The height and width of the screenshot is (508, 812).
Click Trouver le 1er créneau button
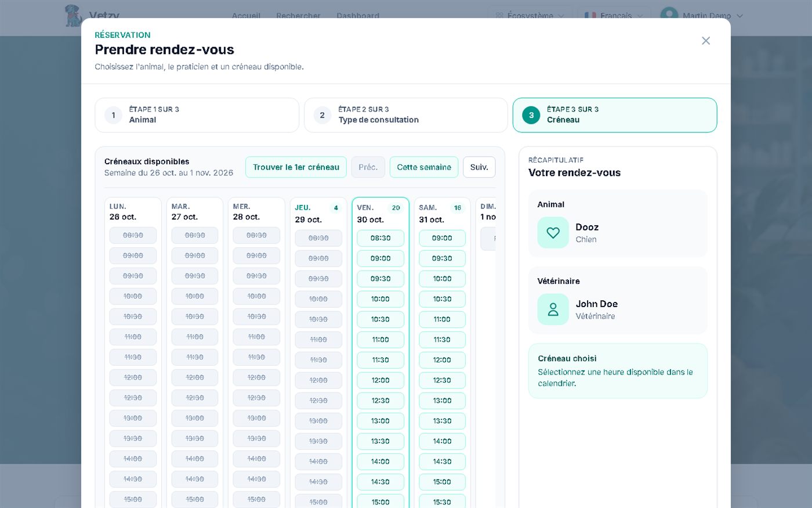[296, 167]
